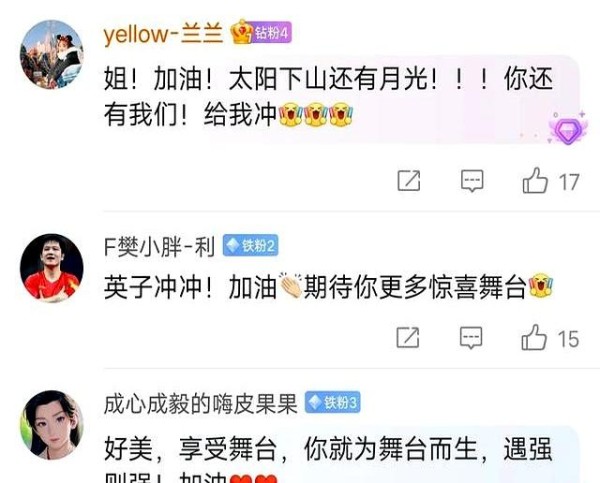Open F樊小胖-利 profile avatar
The height and width of the screenshot is (483, 600).
tap(52, 268)
